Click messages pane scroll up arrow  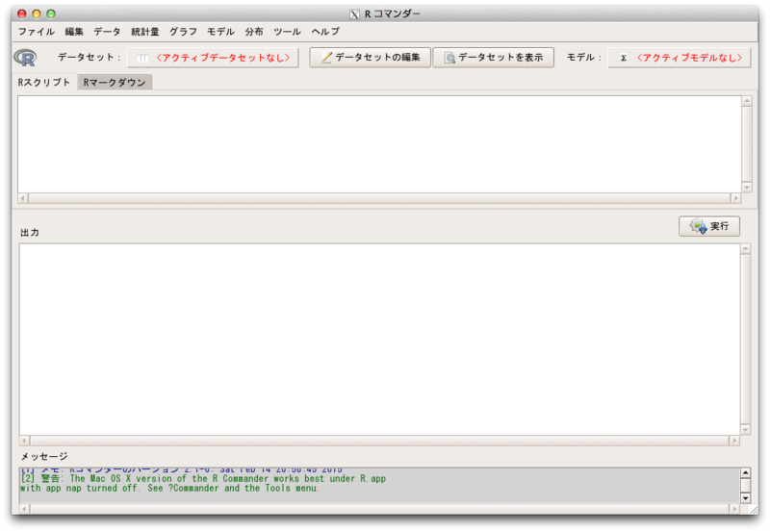click(745, 473)
